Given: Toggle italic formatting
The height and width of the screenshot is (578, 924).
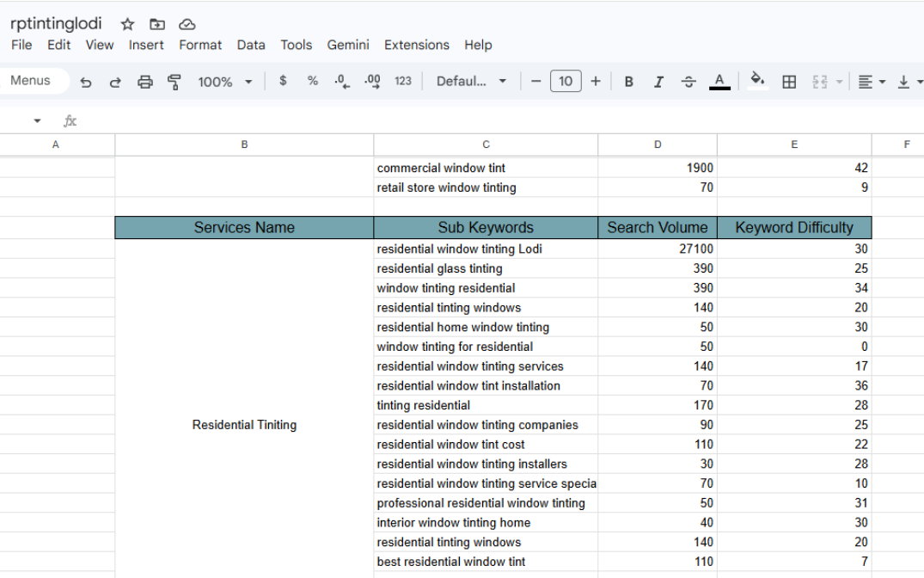Looking at the screenshot, I should pyautogui.click(x=658, y=82).
